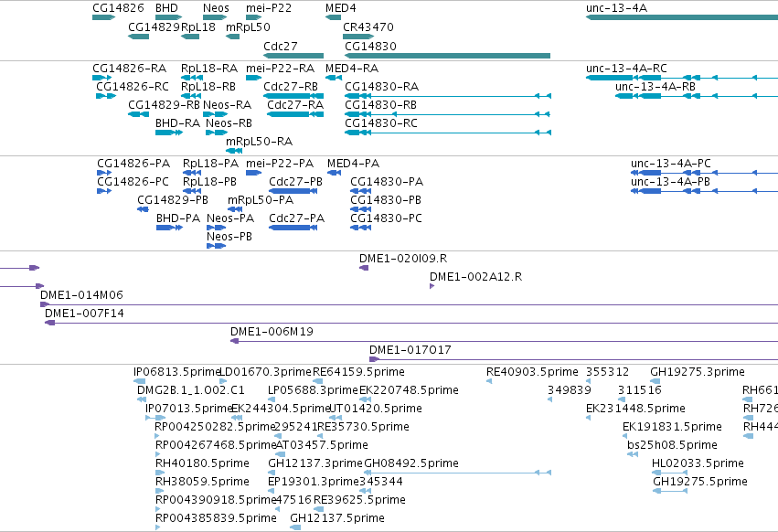Select the DME1-002A12.R clone label
The height and width of the screenshot is (532, 778).
[475, 276]
